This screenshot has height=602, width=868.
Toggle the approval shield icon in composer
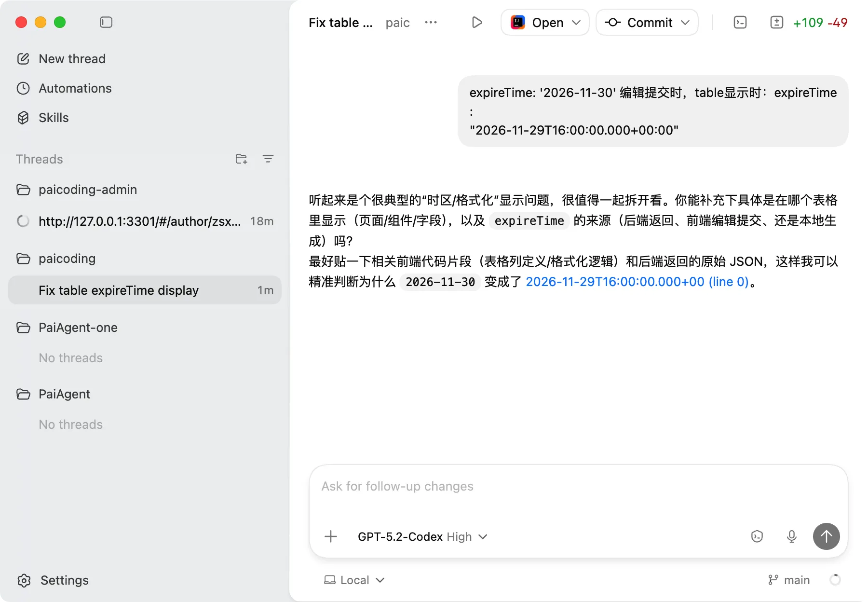[x=757, y=536]
